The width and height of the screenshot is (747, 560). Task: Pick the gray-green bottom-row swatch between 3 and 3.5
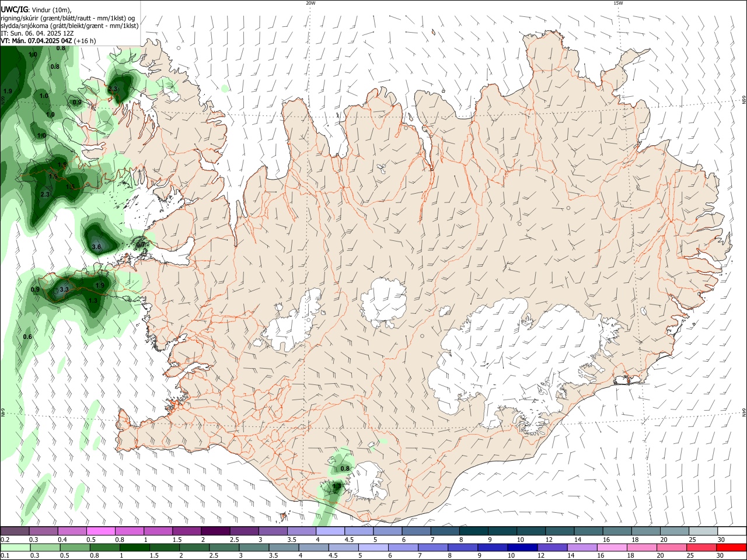[x=254, y=548]
